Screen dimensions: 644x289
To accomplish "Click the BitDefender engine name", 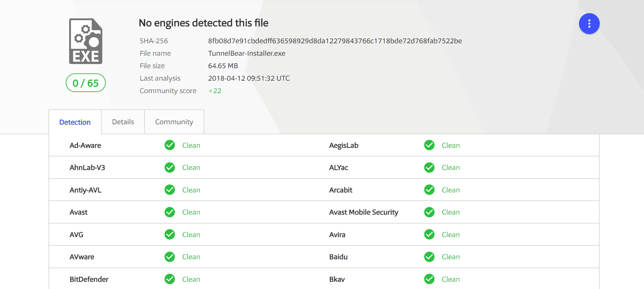I will 89,279.
